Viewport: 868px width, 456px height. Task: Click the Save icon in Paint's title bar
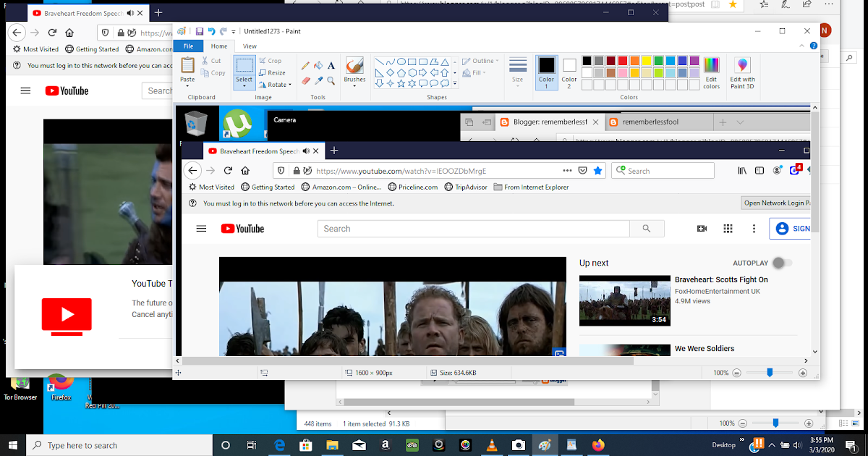click(199, 32)
